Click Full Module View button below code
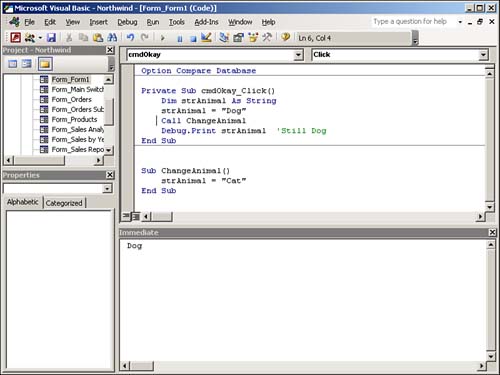The width and height of the screenshot is (500, 375). (x=136, y=217)
